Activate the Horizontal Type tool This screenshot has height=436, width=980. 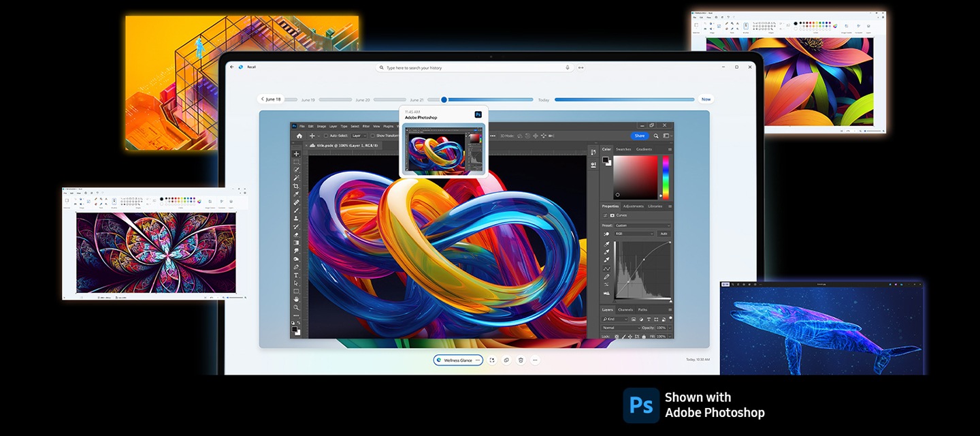(296, 275)
